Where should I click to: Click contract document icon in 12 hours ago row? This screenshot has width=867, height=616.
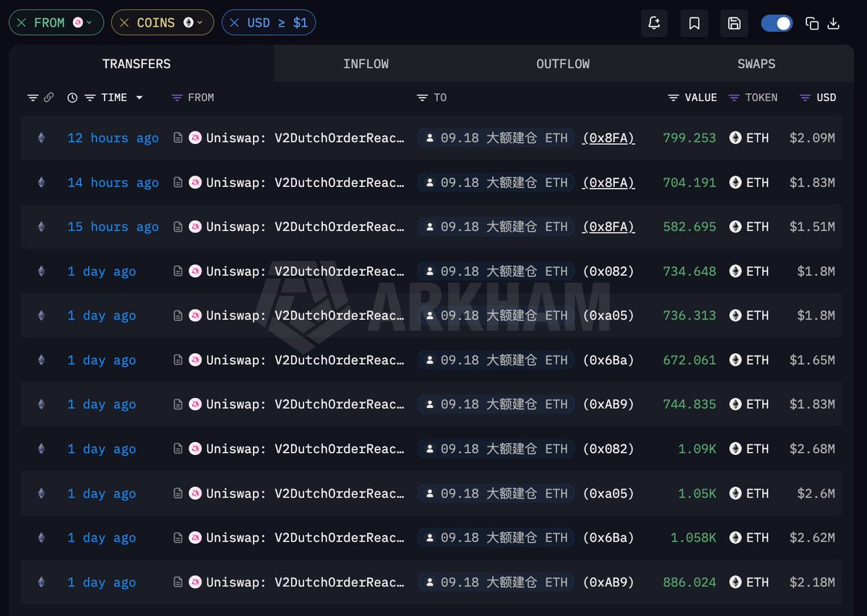[x=178, y=138]
